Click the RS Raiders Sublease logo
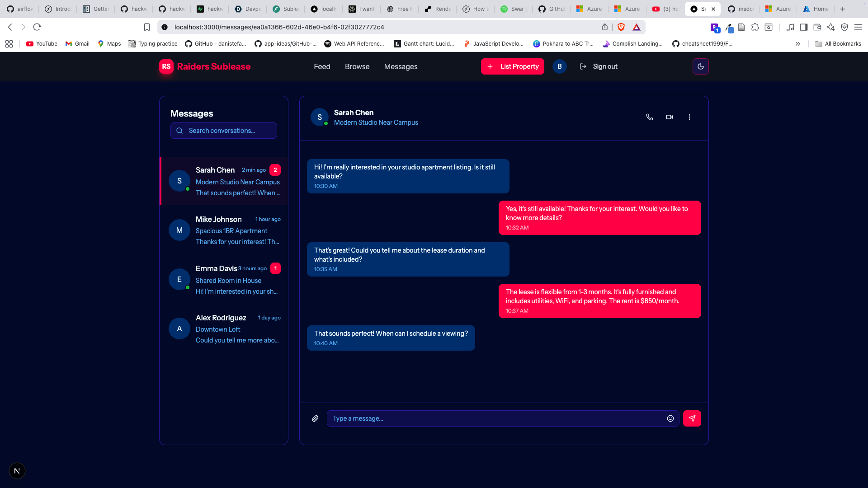 205,66
